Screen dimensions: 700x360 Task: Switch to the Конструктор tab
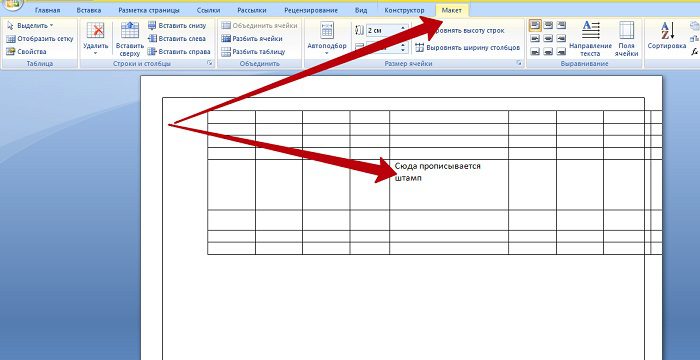pyautogui.click(x=404, y=10)
